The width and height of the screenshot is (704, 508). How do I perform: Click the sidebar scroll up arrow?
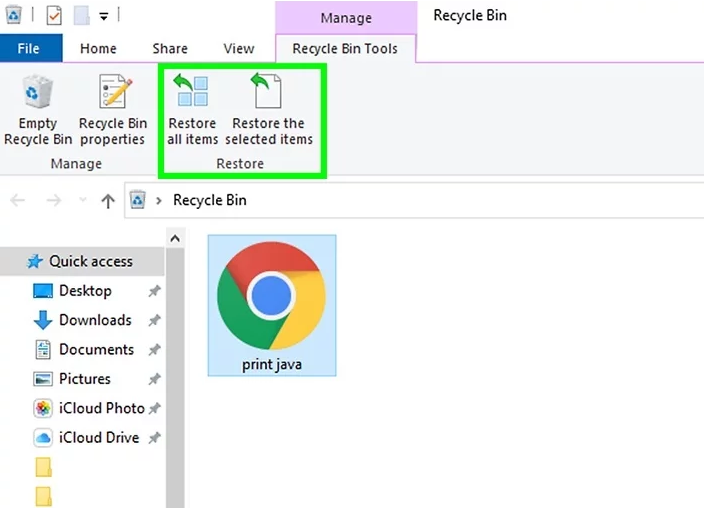coord(175,238)
